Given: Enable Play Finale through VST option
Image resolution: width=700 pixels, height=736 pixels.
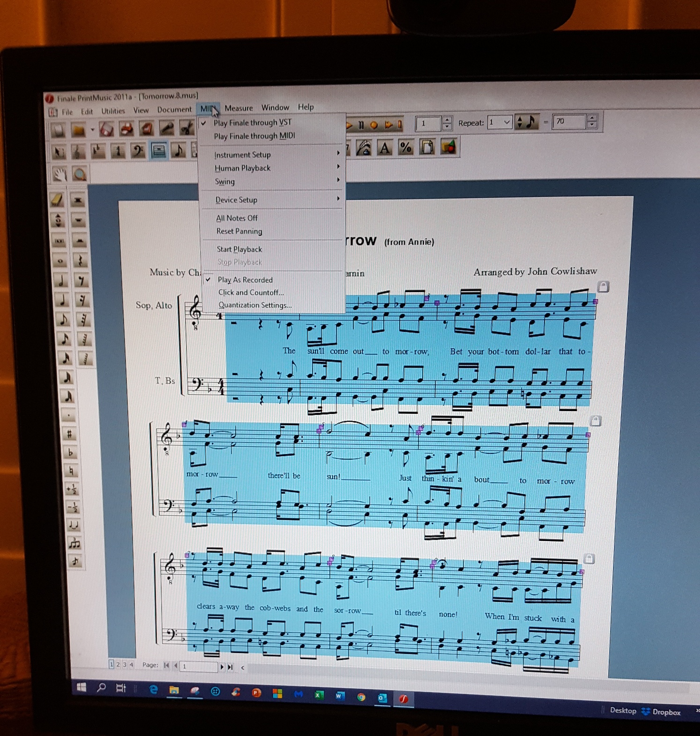Looking at the screenshot, I should point(252,123).
